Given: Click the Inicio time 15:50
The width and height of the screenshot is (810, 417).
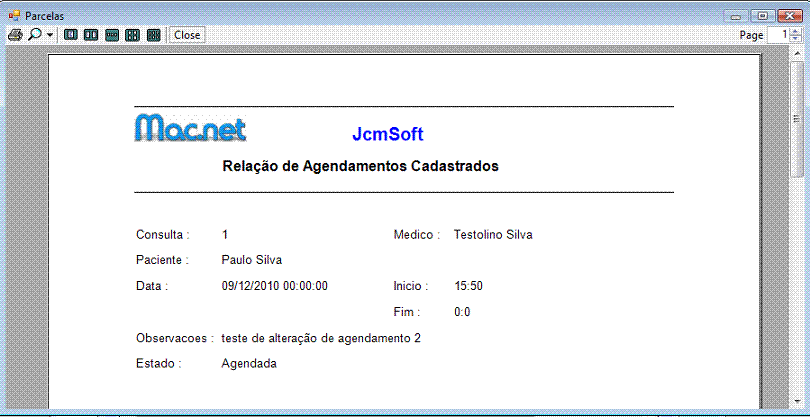Looking at the screenshot, I should [469, 286].
